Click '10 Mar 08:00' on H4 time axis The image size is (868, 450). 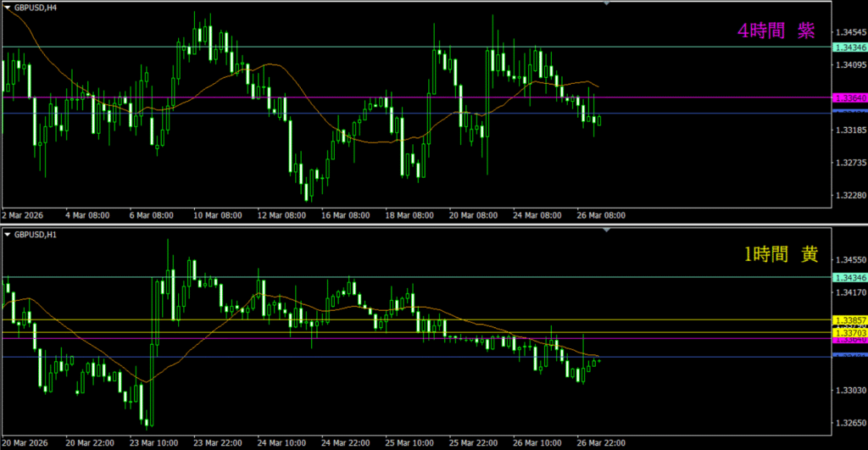pyautogui.click(x=219, y=215)
